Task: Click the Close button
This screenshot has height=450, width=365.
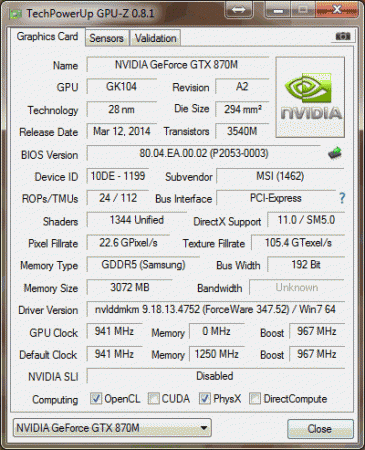Action: pos(320,429)
